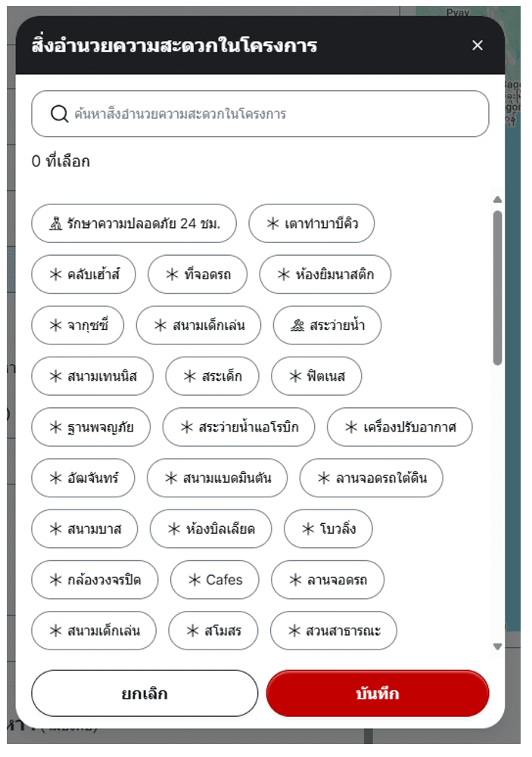Click the scrollbar down arrow
The image size is (532, 757).
pos(497,646)
